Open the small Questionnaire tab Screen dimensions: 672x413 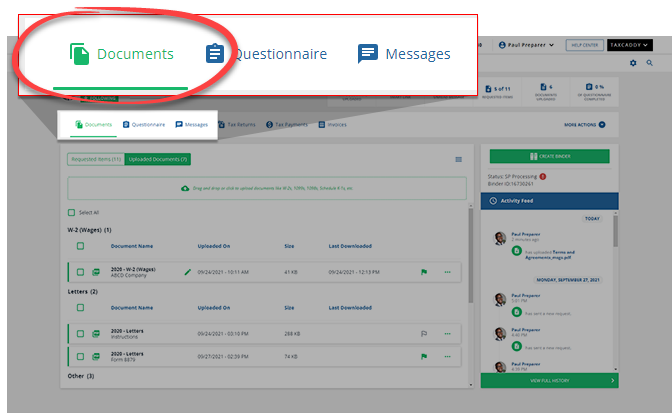[x=144, y=125]
